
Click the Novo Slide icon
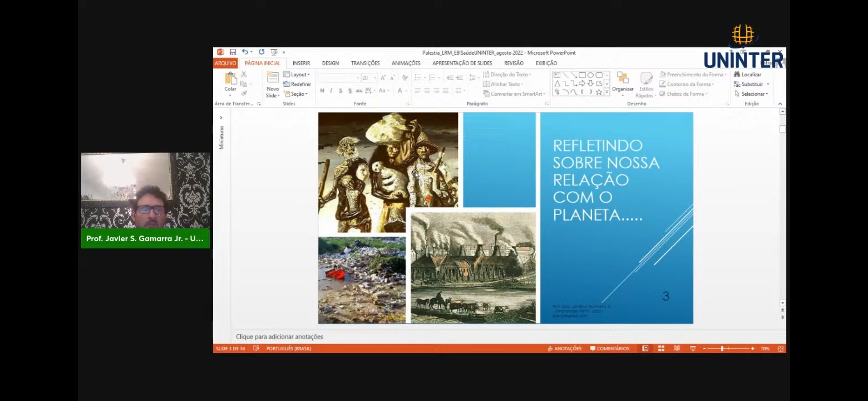click(x=273, y=79)
